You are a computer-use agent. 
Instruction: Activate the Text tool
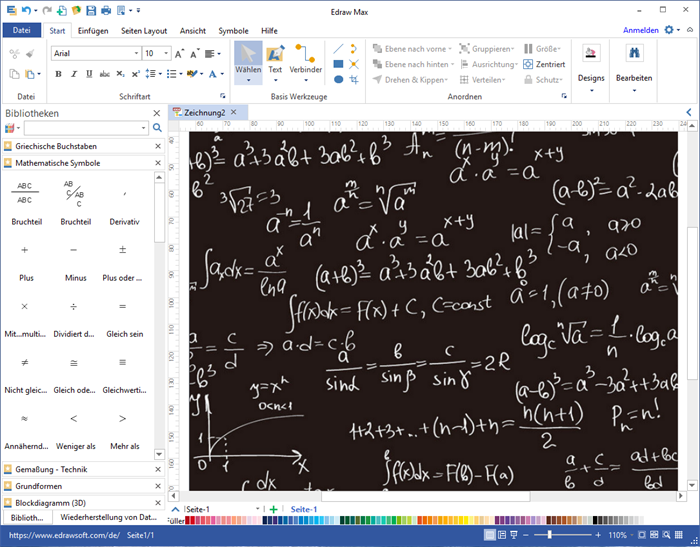coord(275,60)
